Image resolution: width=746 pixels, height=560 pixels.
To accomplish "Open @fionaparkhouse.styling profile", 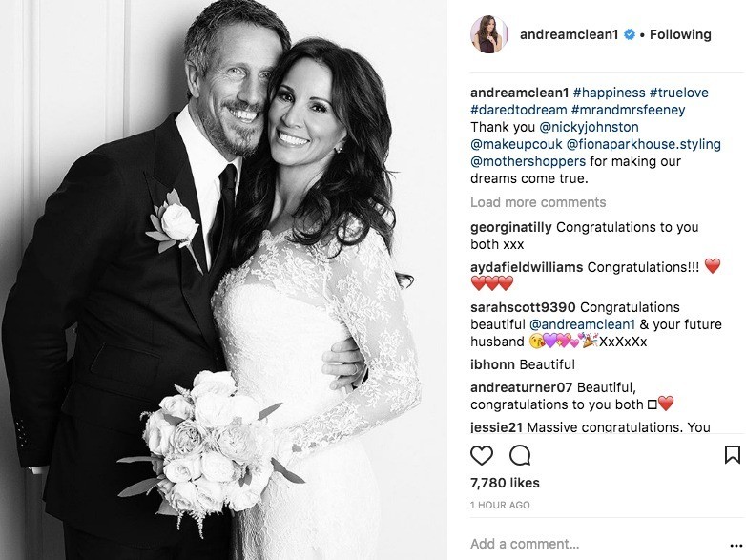I will (x=643, y=144).
